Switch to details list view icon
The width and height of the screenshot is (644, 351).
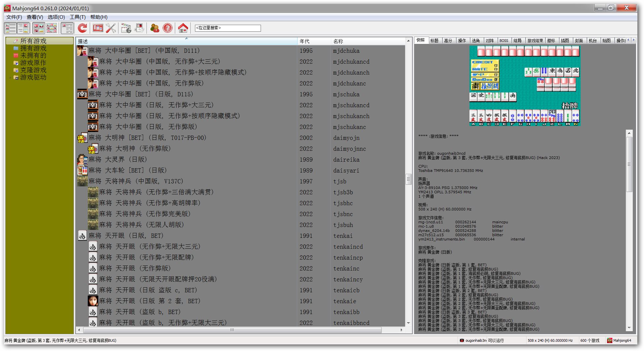[11, 28]
